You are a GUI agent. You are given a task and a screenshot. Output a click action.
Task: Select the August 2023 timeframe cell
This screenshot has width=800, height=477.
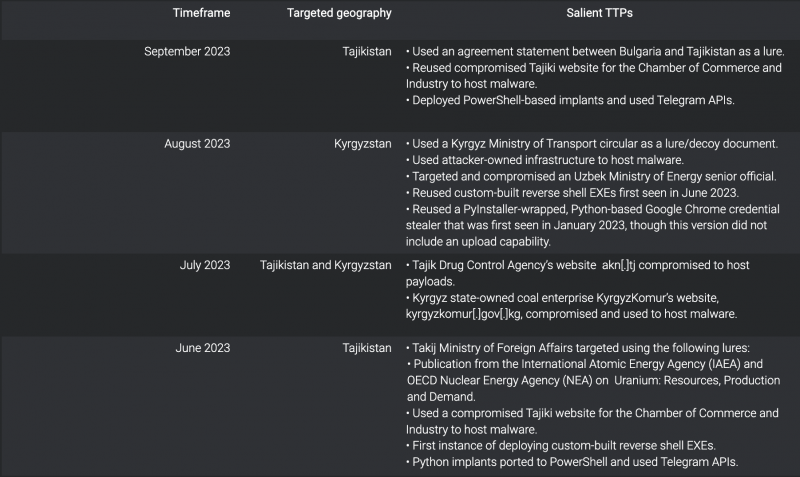(197, 144)
